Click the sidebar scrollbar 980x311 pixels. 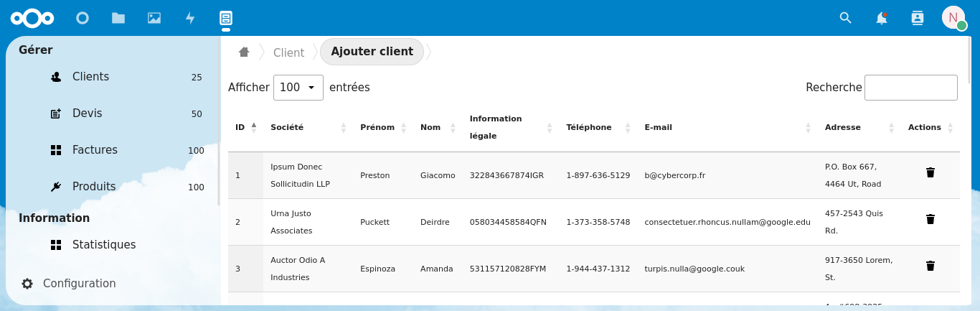click(x=219, y=122)
